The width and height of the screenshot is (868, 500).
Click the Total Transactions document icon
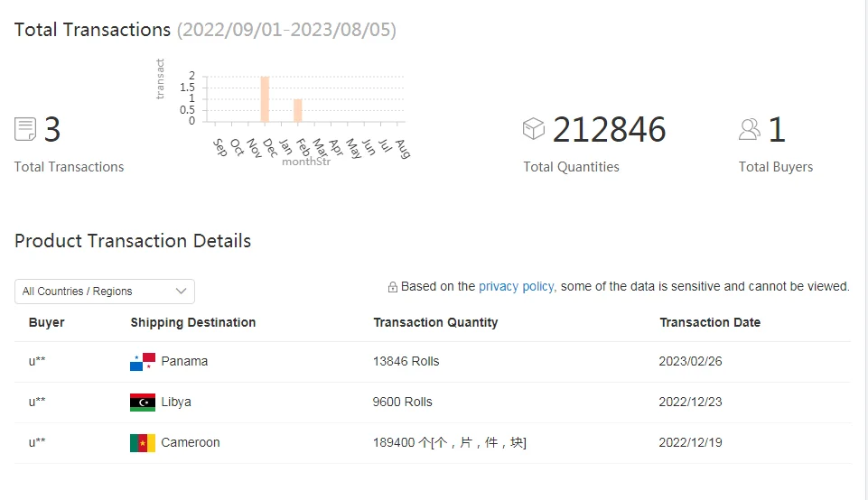25,129
